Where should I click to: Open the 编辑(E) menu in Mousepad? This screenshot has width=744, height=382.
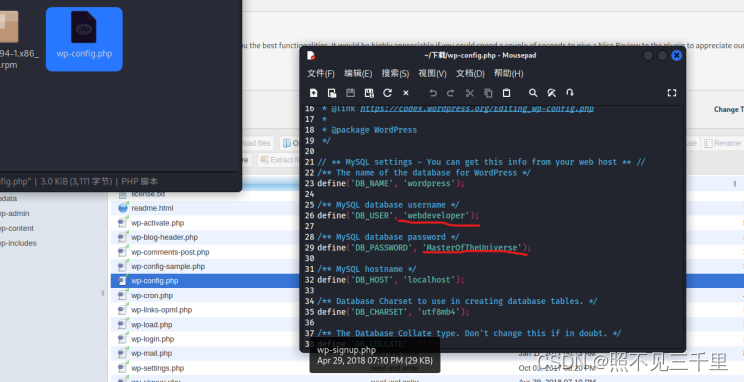pyautogui.click(x=358, y=74)
